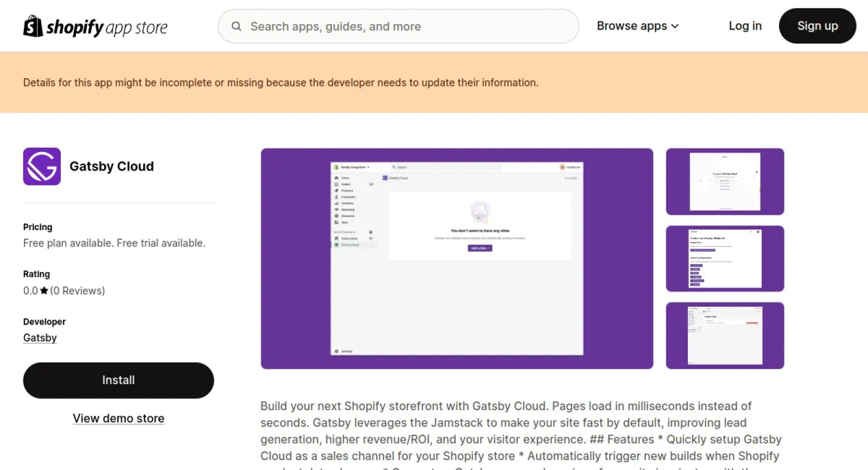Expand the Browse apps dropdown

(x=637, y=26)
